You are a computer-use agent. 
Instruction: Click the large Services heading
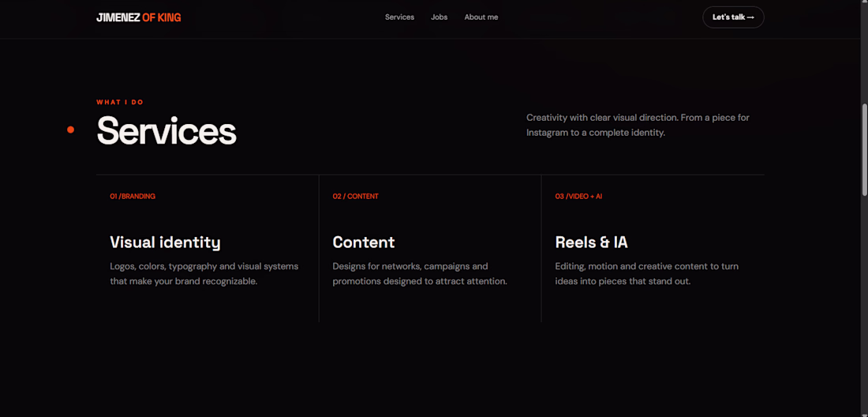166,130
